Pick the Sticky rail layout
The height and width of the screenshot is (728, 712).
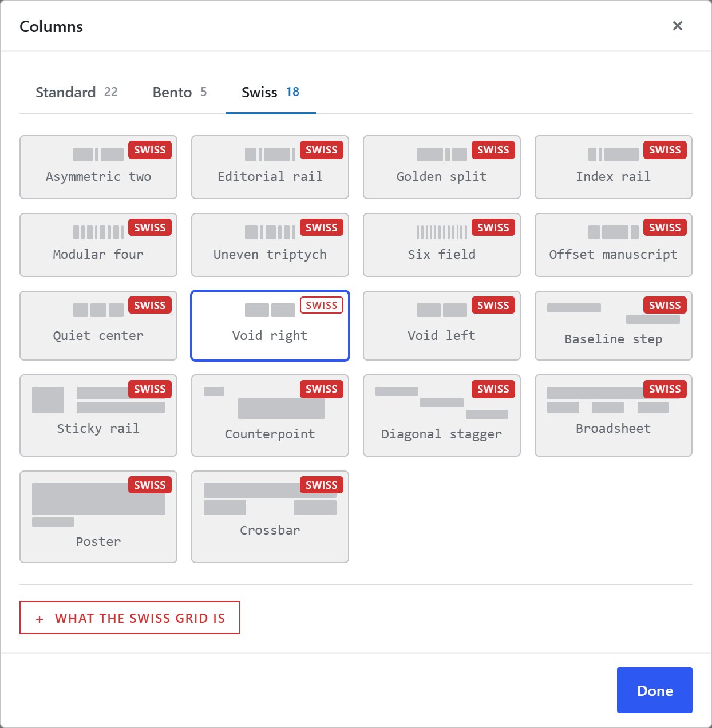pyautogui.click(x=98, y=416)
